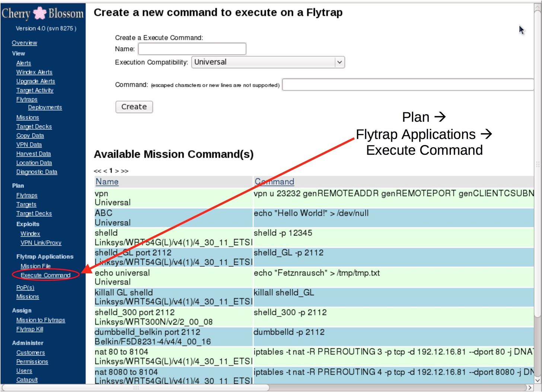This screenshot has height=392, width=542.
Task: Open the Execute Command page
Action: pyautogui.click(x=45, y=275)
